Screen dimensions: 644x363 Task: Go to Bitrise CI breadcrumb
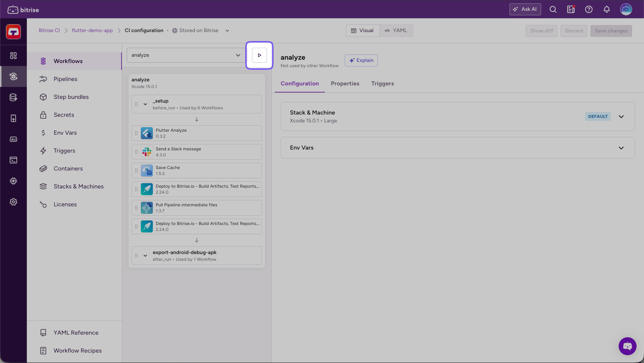click(x=49, y=31)
